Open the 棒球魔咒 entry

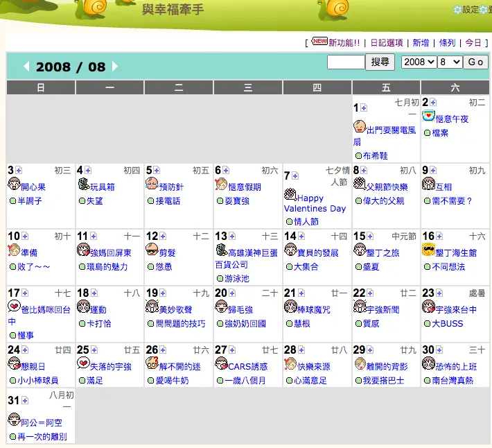[x=314, y=310]
